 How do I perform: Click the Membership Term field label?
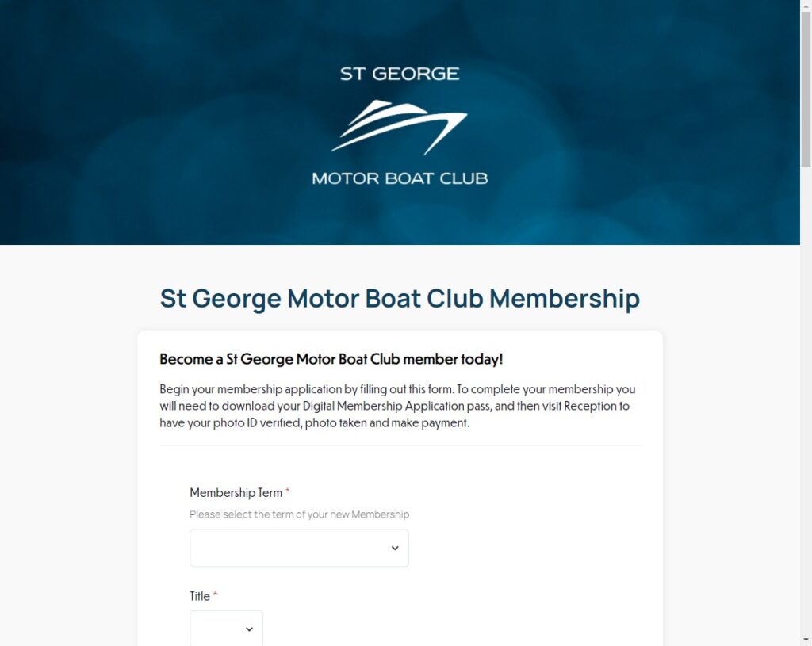[236, 493]
